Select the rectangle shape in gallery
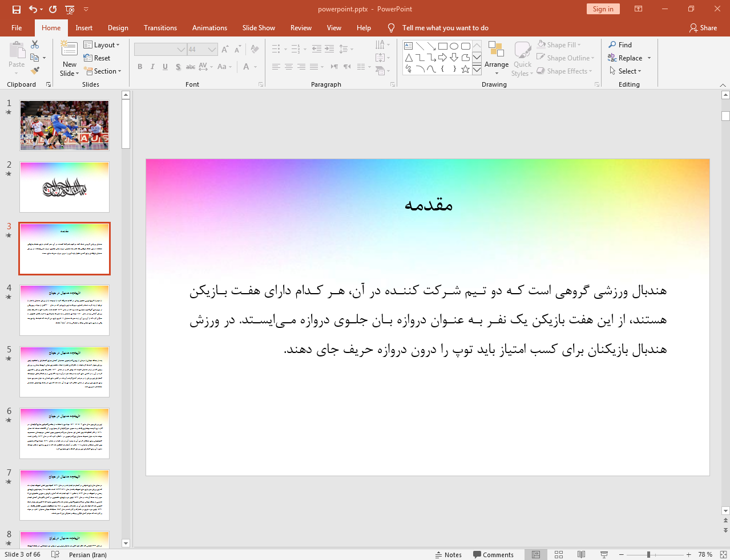The width and height of the screenshot is (730, 560). pyautogui.click(x=442, y=46)
